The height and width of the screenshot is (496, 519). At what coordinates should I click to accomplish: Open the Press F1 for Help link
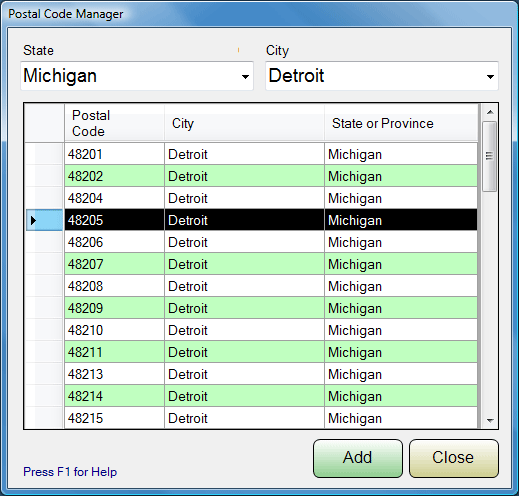coord(70,472)
